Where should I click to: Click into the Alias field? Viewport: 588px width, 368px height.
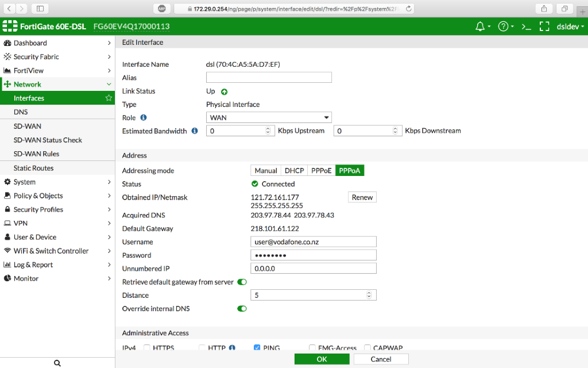[269, 78]
